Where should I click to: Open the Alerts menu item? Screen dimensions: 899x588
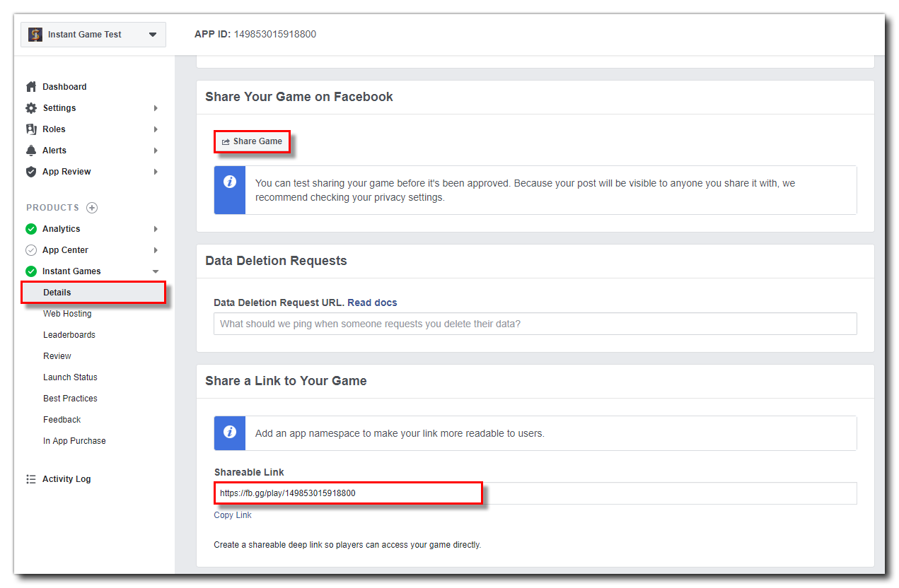pyautogui.click(x=54, y=151)
